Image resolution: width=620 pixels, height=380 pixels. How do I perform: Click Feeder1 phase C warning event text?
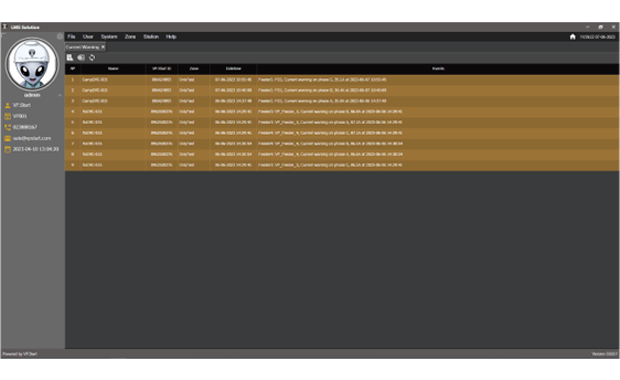click(322, 80)
